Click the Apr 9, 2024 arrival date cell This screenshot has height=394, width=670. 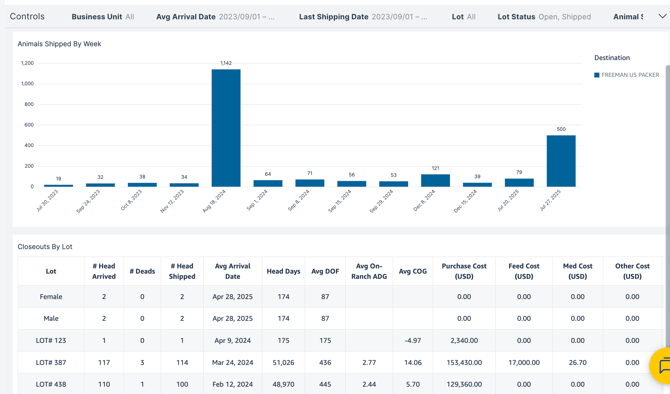pyautogui.click(x=232, y=341)
